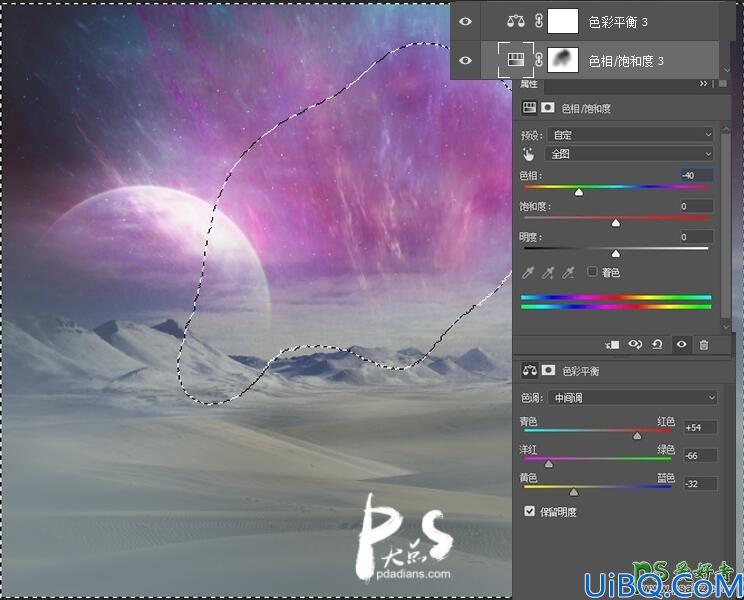Click the -32 yellow-blue value field
The image size is (744, 600).
tap(700, 484)
